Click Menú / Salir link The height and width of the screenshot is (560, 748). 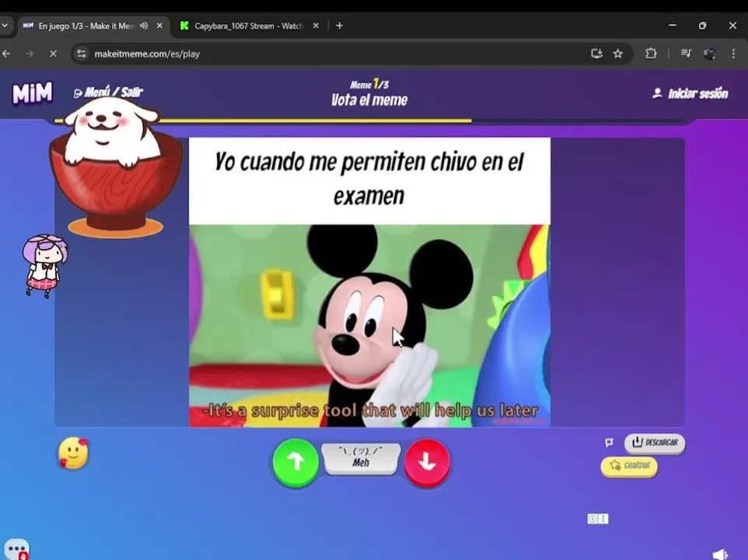tap(108, 92)
